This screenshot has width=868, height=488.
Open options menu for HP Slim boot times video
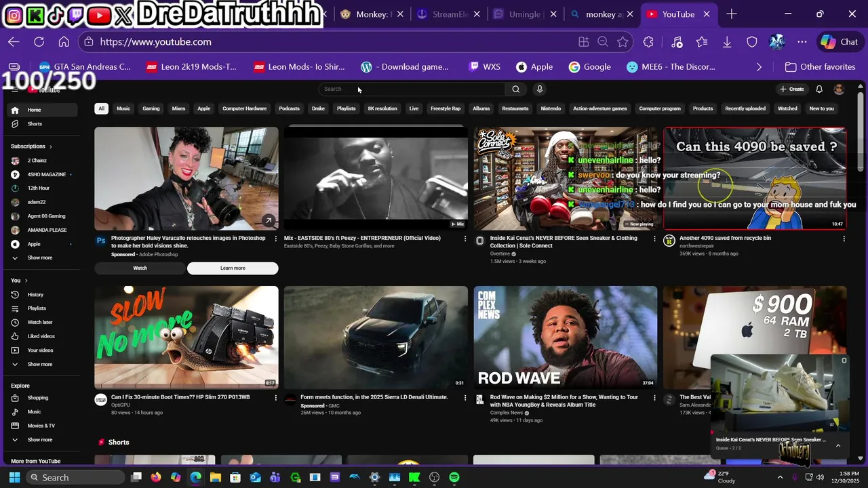(275, 397)
